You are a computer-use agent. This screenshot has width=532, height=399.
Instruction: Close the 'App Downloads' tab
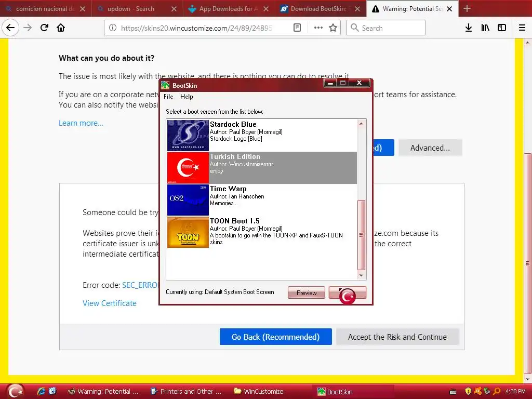(266, 9)
